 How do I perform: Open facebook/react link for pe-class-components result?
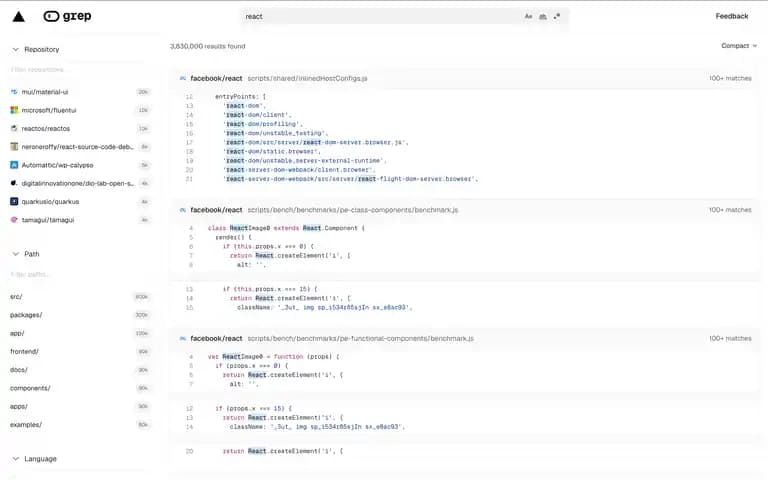coord(216,210)
